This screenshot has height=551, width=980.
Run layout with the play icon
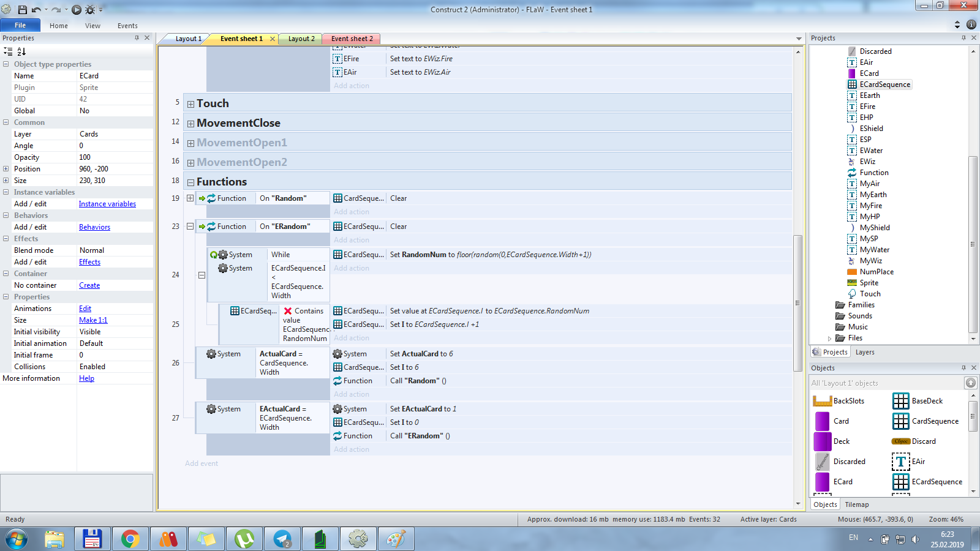77,10
